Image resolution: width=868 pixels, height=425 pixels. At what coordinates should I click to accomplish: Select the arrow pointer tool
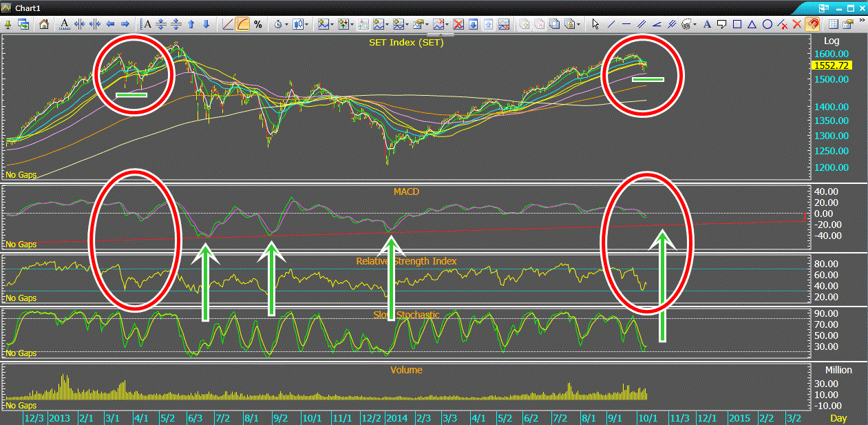click(x=595, y=24)
